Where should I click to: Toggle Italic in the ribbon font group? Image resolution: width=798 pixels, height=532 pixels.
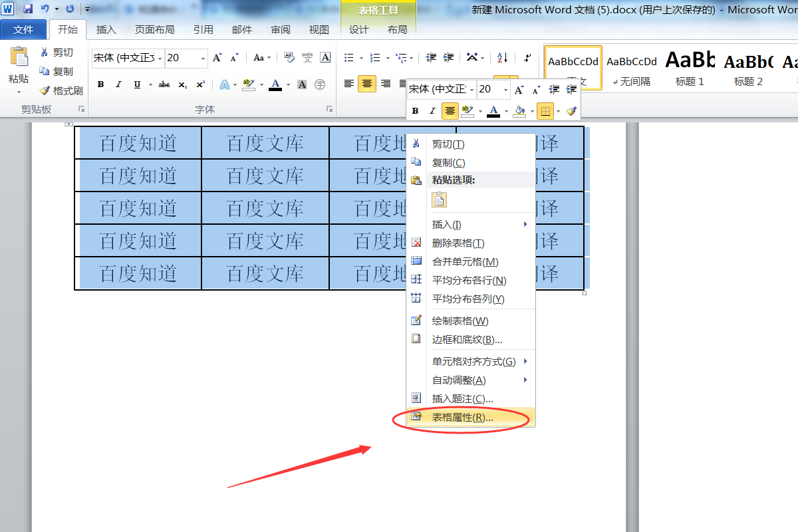pos(118,84)
